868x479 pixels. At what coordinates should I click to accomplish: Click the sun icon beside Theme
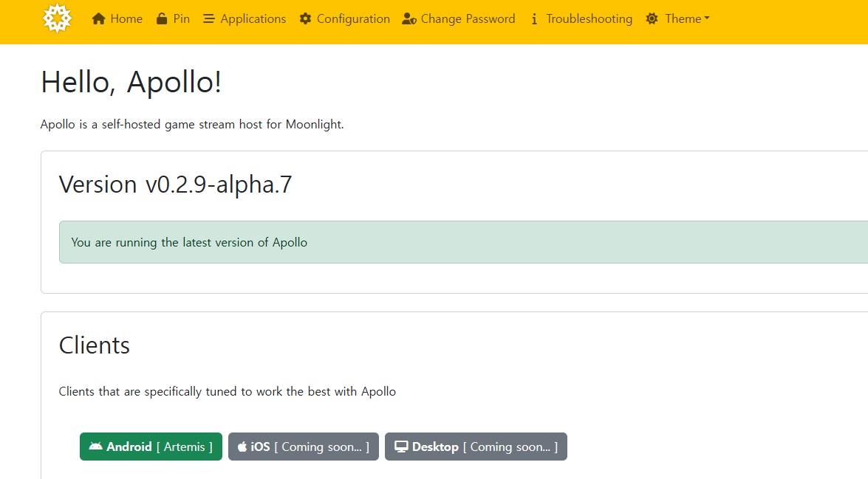point(652,19)
